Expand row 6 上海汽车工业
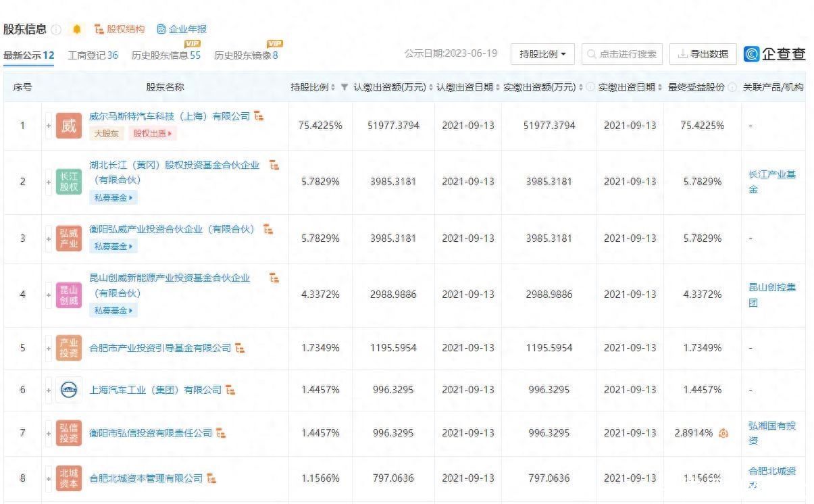The width and height of the screenshot is (814, 504). click(x=48, y=390)
